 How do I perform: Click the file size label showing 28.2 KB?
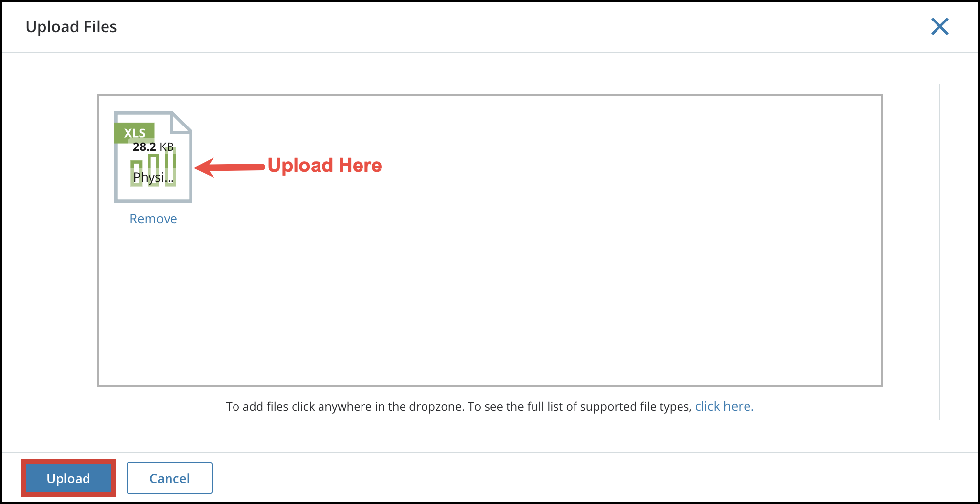tap(153, 146)
